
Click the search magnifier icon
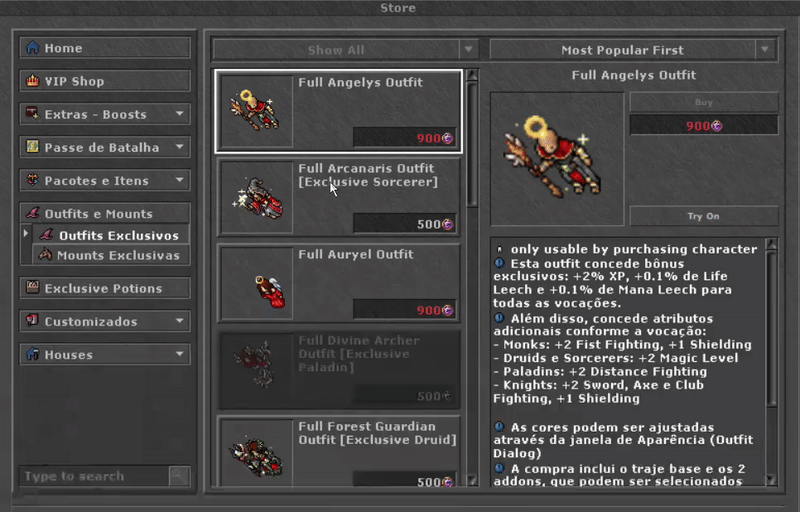tap(179, 476)
